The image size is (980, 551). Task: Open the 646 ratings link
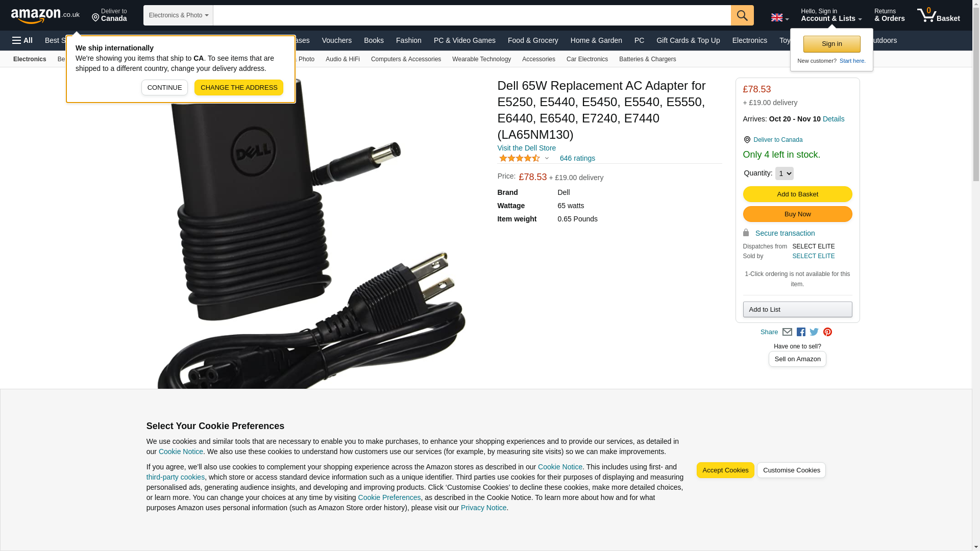coord(577,158)
